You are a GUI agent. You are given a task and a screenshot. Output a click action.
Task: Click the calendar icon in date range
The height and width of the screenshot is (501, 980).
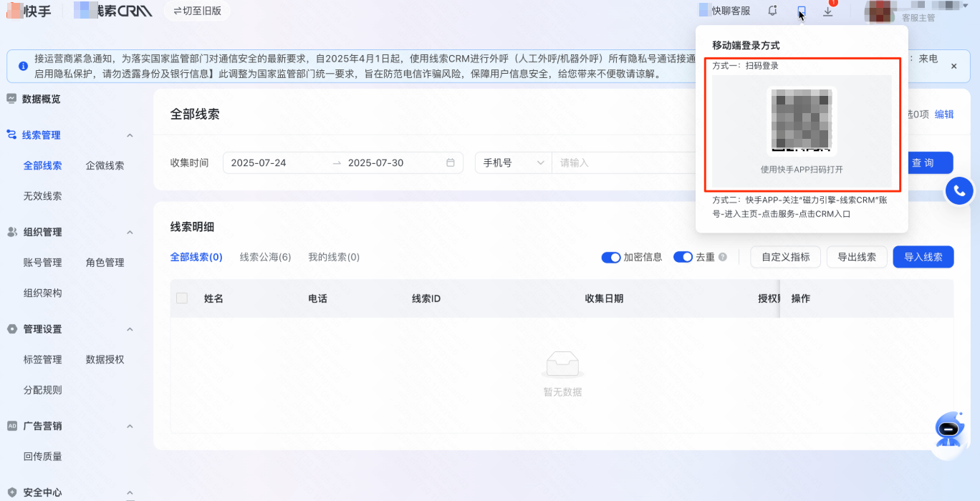click(x=451, y=162)
